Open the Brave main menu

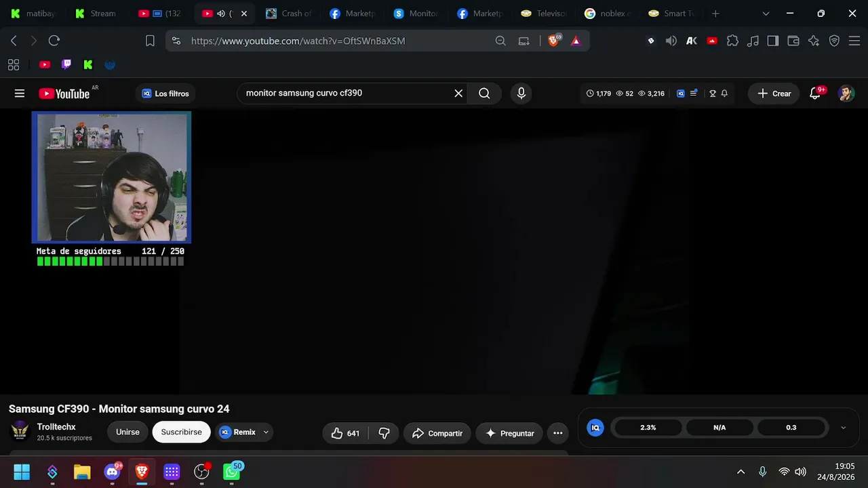pos(853,41)
